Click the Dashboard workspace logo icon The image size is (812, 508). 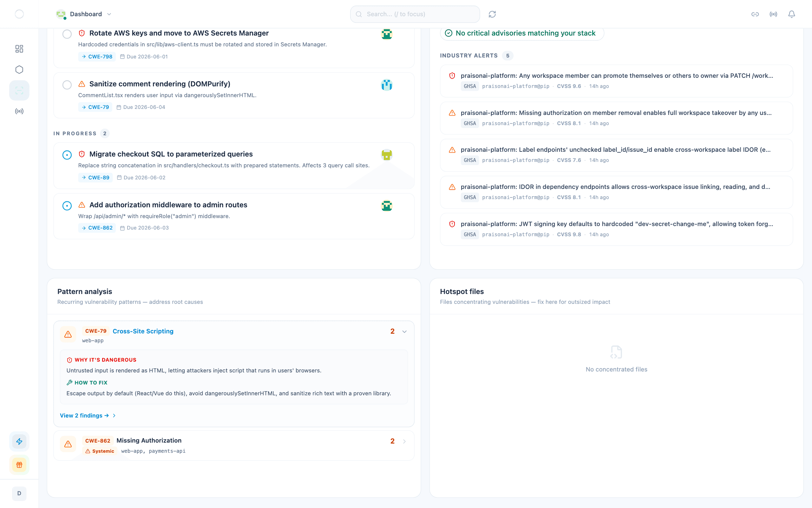click(x=61, y=14)
